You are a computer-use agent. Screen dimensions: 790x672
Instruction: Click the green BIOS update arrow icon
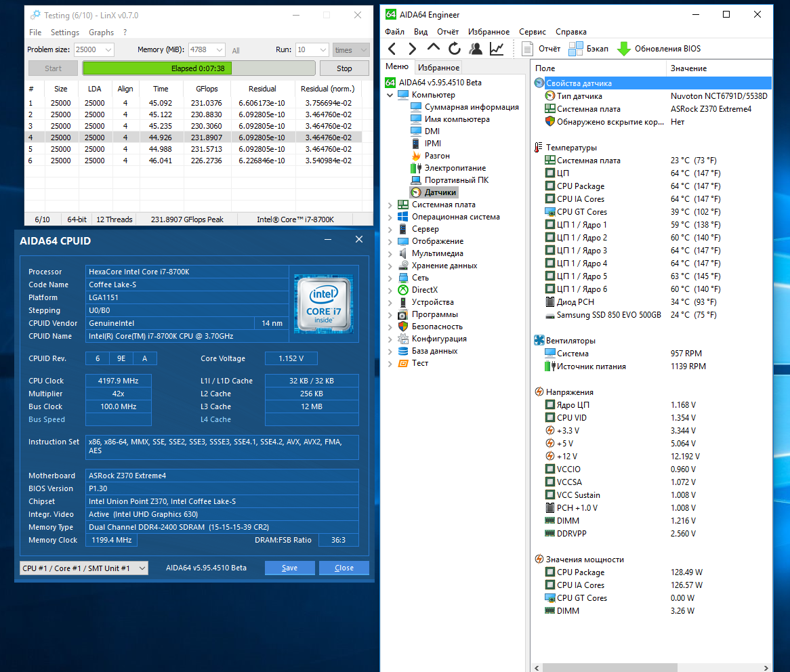coord(624,49)
